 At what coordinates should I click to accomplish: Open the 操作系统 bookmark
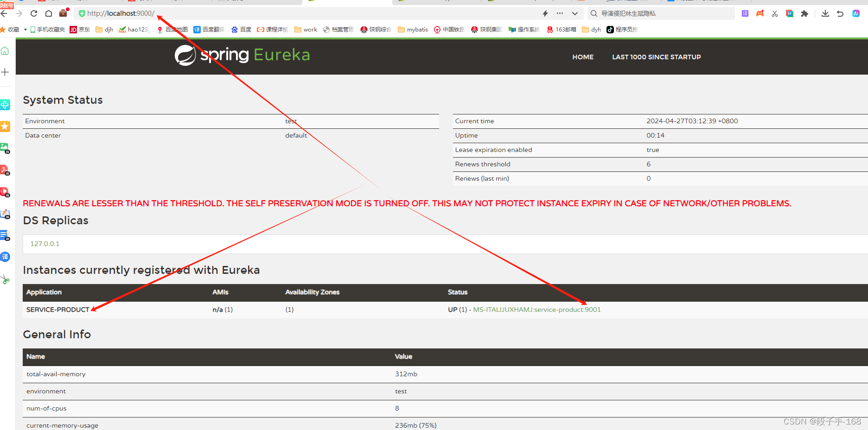pyautogui.click(x=524, y=30)
